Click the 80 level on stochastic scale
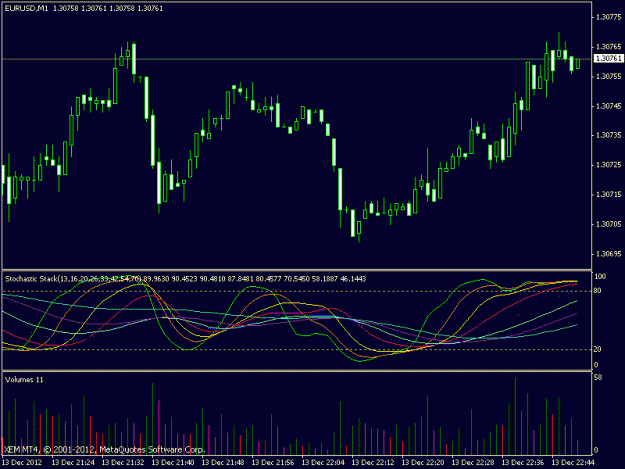 pos(597,291)
